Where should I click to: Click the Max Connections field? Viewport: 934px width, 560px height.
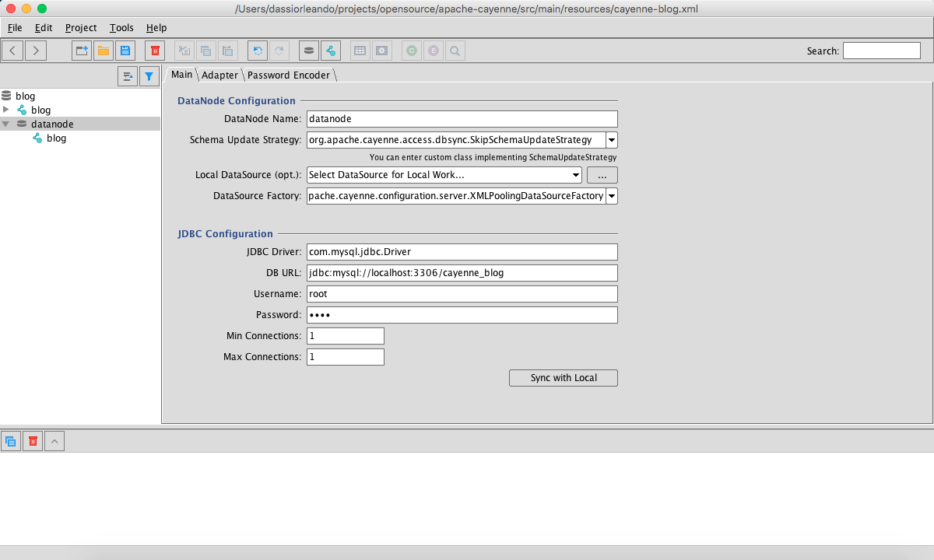(346, 357)
